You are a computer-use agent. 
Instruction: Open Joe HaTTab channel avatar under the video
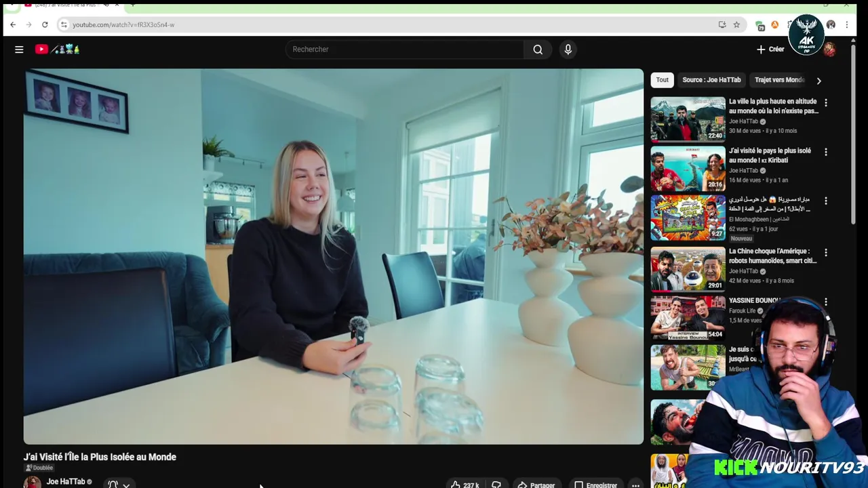click(32, 483)
